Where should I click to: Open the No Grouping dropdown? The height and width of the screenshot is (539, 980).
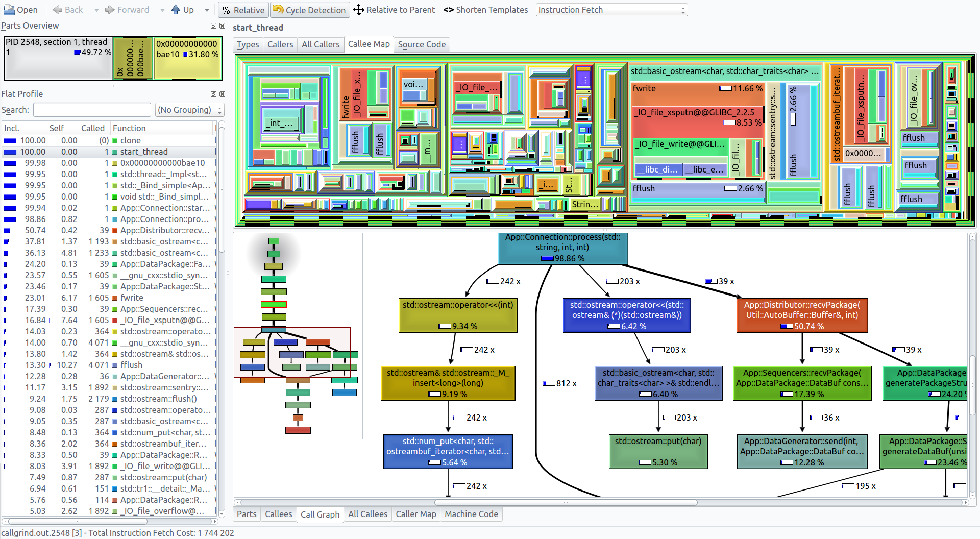point(189,110)
